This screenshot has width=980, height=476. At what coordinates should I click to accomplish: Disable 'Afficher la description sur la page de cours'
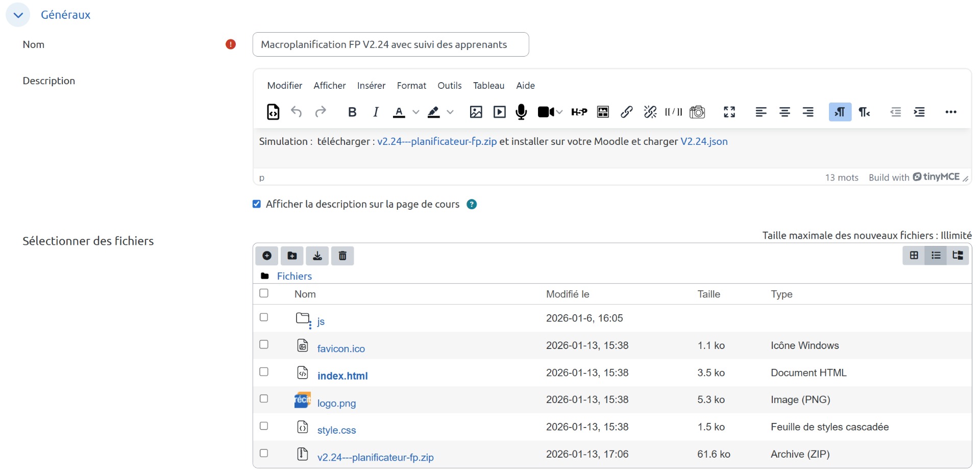coord(256,204)
